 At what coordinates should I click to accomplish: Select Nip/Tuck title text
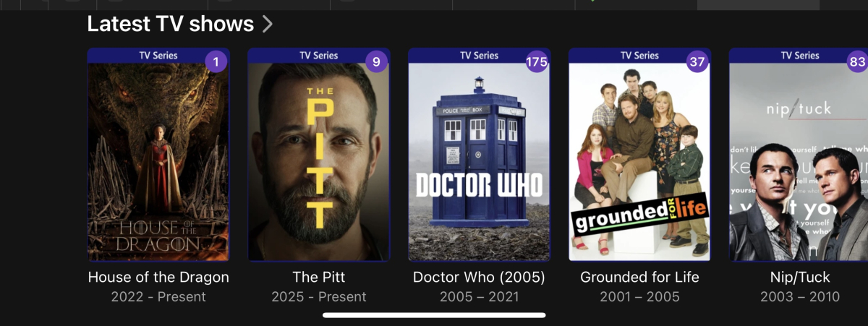[x=800, y=278]
